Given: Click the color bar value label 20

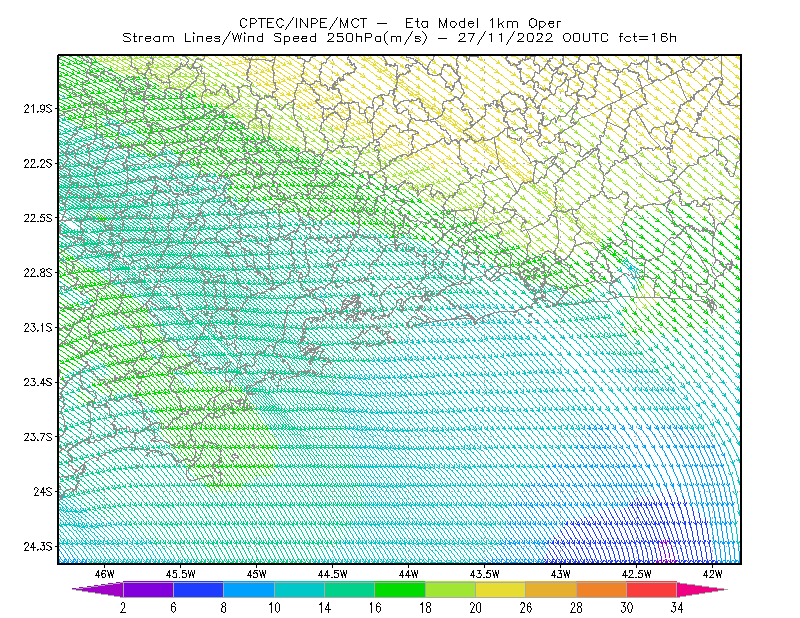Looking at the screenshot, I should click(476, 608).
